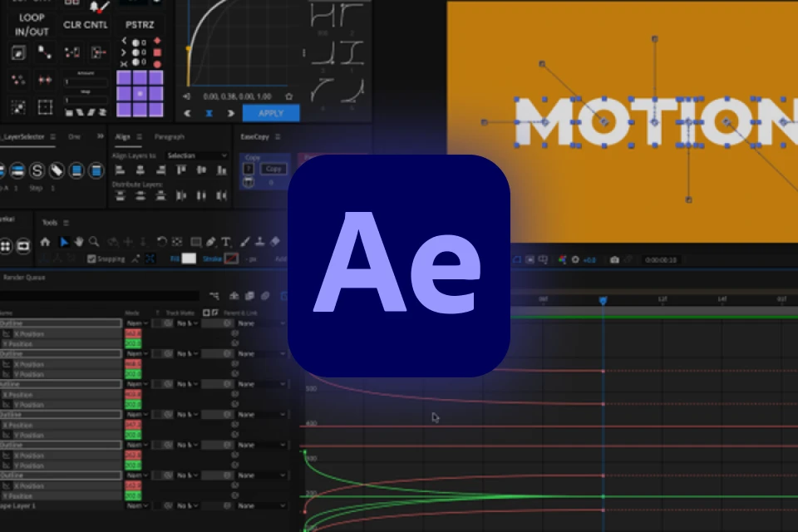Switch to the Align tab

point(123,137)
